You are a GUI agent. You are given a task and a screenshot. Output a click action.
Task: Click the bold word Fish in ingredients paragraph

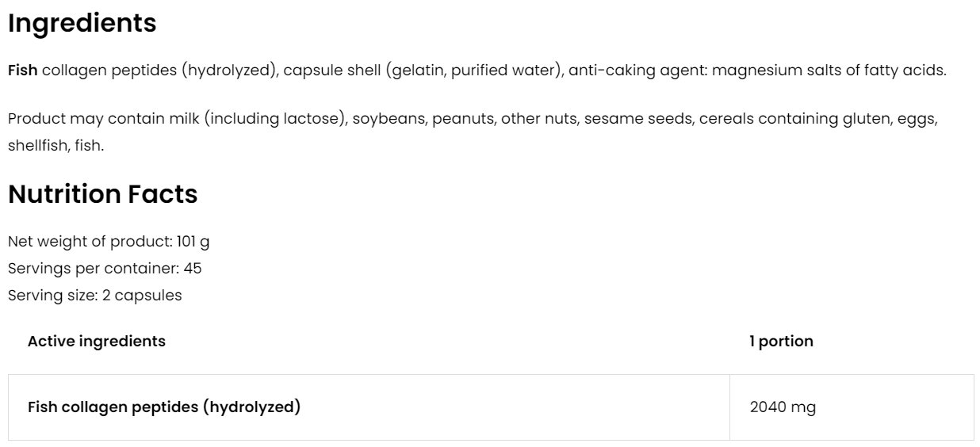[x=22, y=71]
